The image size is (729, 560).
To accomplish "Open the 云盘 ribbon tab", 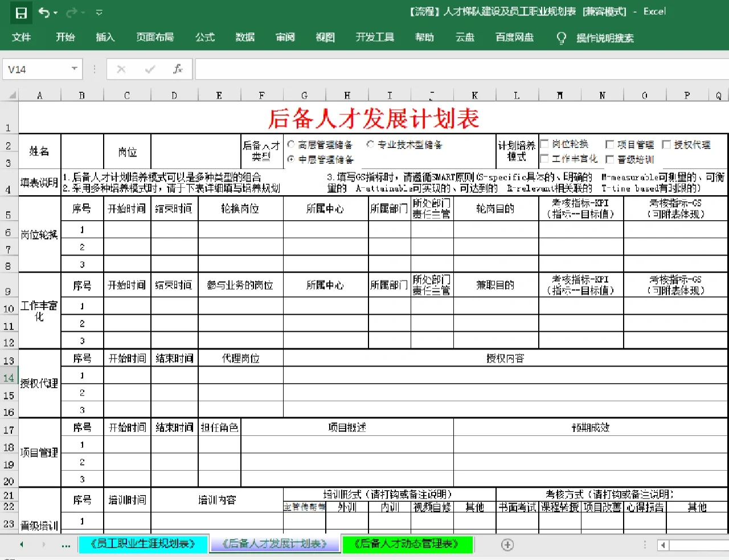I will tap(465, 37).
